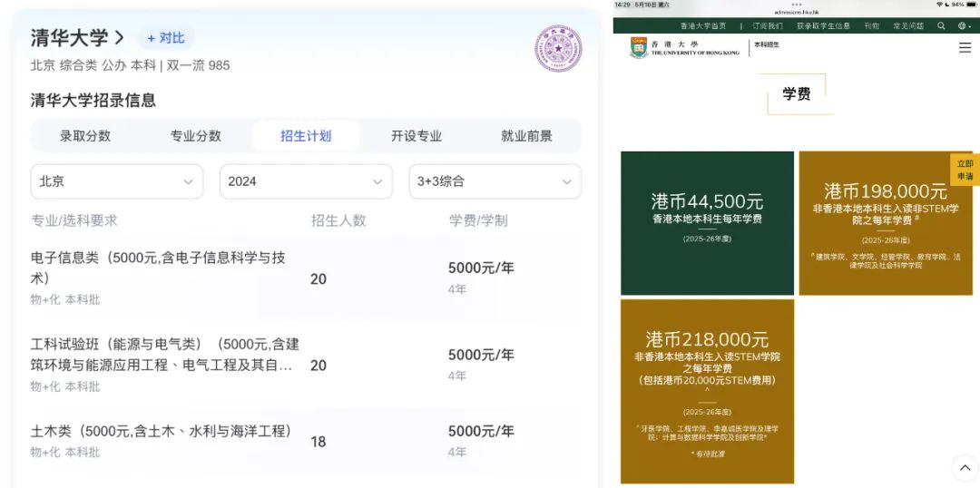Switch to the 录取分数 tab
This screenshot has width=980, height=488.
click(x=85, y=136)
